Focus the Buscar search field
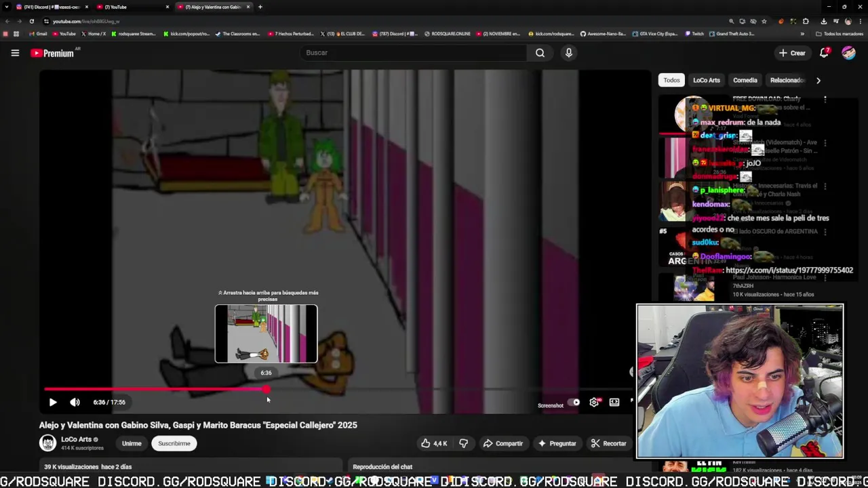The height and width of the screenshot is (488, 868). pos(413,53)
